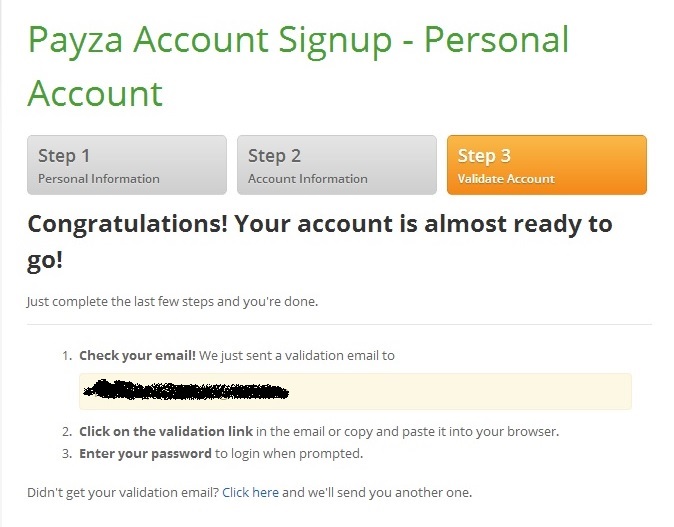Viewport: 674px width, 527px height.
Task: Select the Step 2 Account Information tab
Action: coord(337,165)
